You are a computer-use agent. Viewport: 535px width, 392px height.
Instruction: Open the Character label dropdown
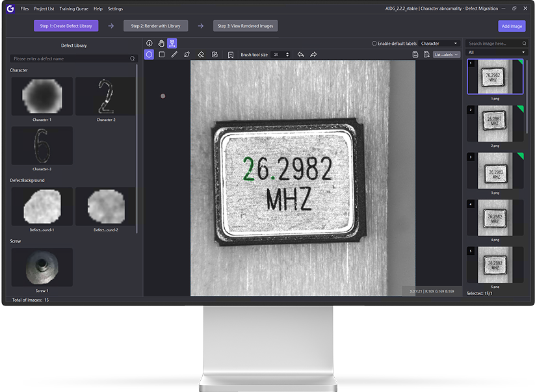click(439, 44)
